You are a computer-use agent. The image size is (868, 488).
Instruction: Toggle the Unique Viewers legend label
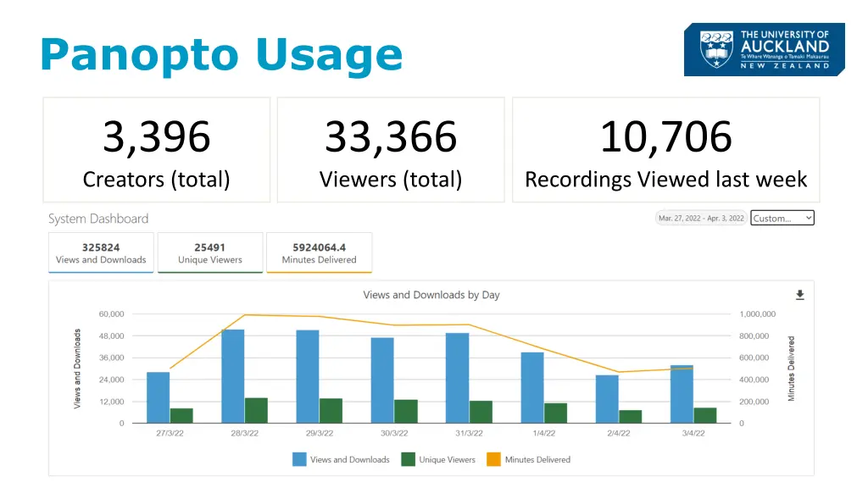pos(447,460)
